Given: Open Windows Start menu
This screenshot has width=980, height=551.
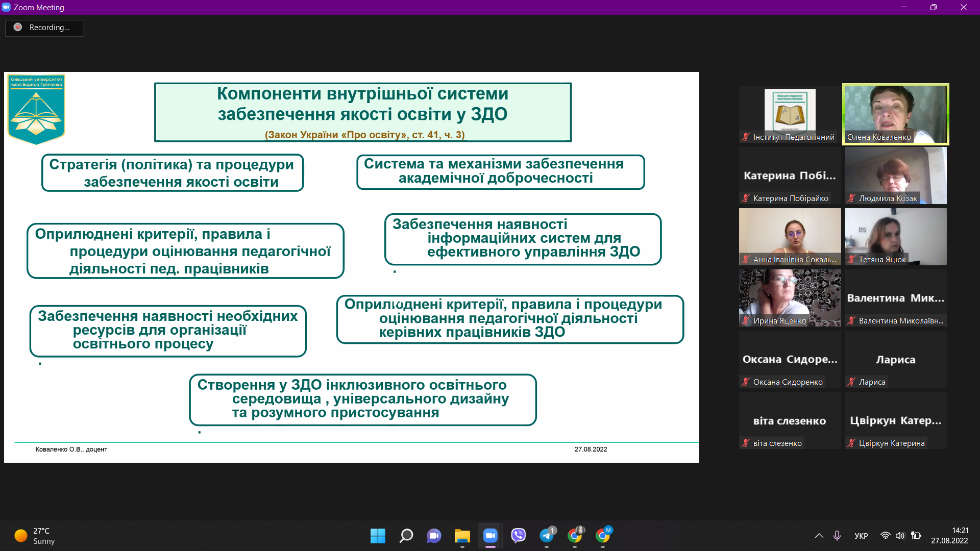Looking at the screenshot, I should 378,536.
